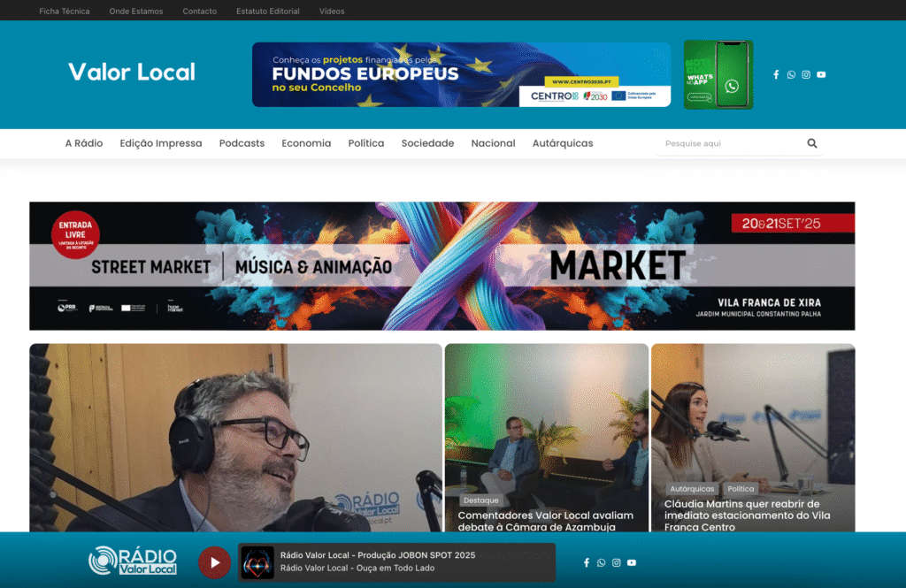Image resolution: width=906 pixels, height=588 pixels.
Task: Open the Contacto link in the top bar
Action: tap(199, 11)
